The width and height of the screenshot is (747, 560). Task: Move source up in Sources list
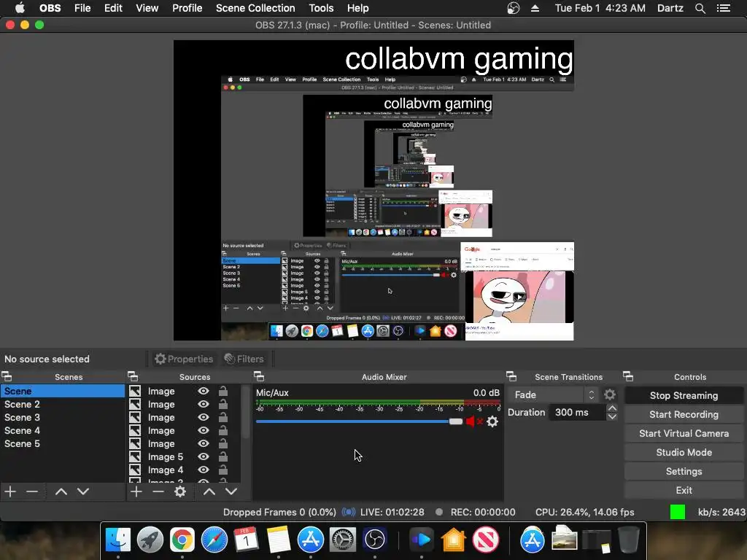(x=209, y=491)
